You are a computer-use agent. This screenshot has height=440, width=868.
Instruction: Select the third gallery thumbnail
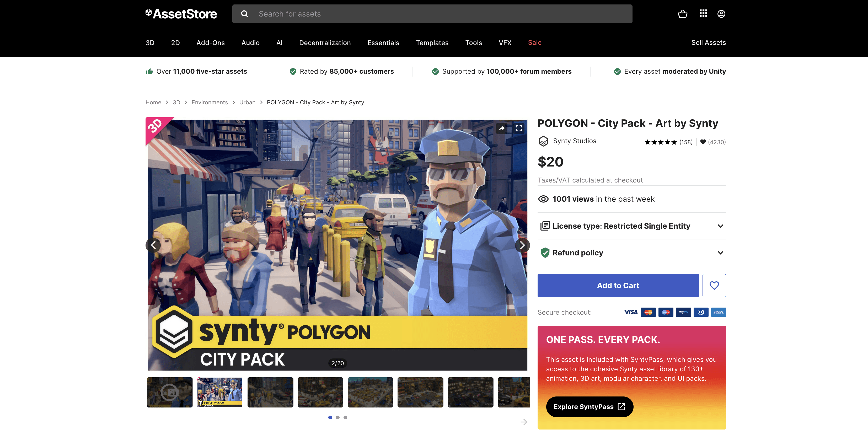pos(270,392)
